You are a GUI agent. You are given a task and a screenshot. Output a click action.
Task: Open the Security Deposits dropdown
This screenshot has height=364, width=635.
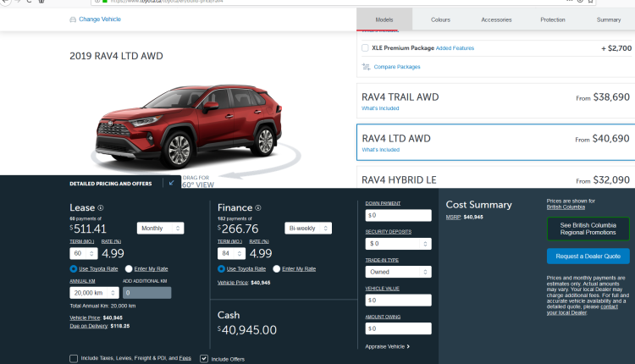[x=399, y=244]
